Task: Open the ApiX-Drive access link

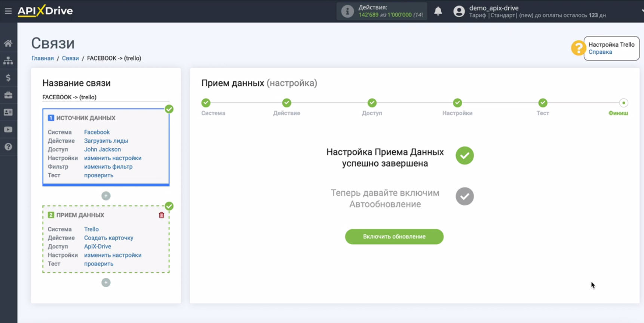Action: point(98,246)
